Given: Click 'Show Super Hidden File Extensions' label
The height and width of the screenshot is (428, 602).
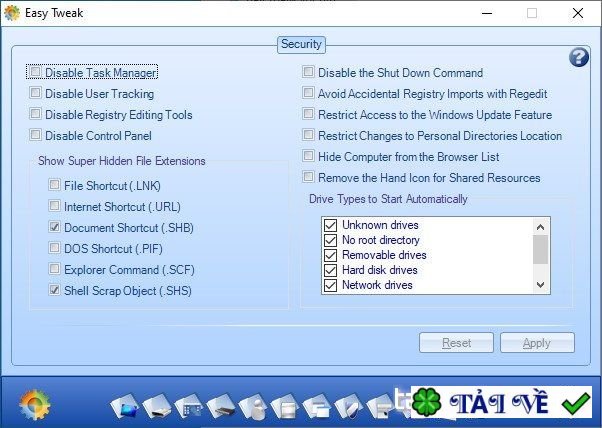Looking at the screenshot, I should pyautogui.click(x=122, y=161).
